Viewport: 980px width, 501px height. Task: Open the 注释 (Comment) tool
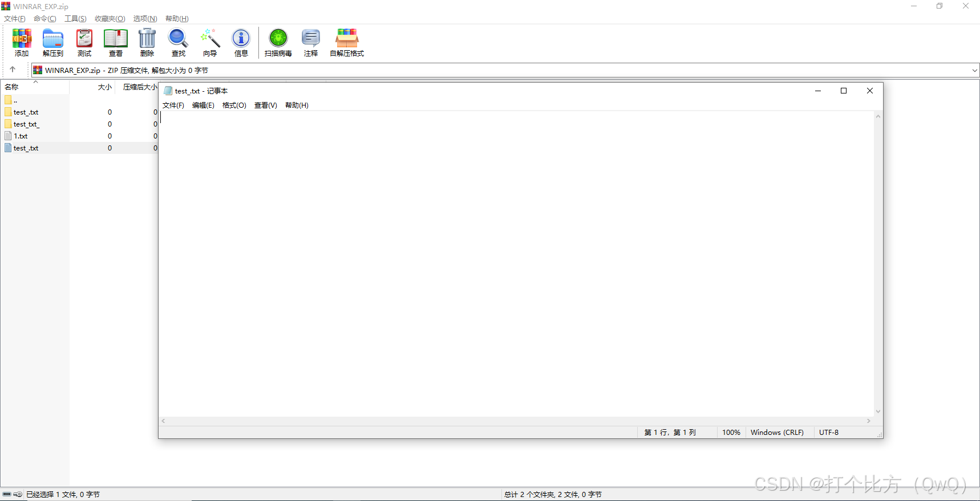pos(311,43)
